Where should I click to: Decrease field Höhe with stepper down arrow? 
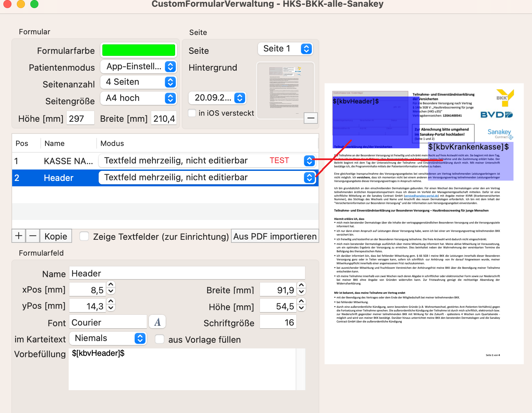[301, 308]
